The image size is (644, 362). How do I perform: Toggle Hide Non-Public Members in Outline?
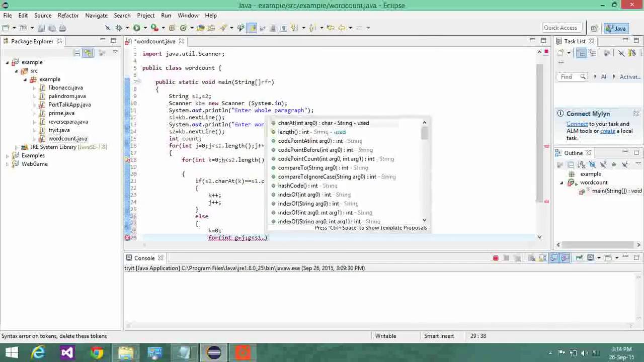614,164
